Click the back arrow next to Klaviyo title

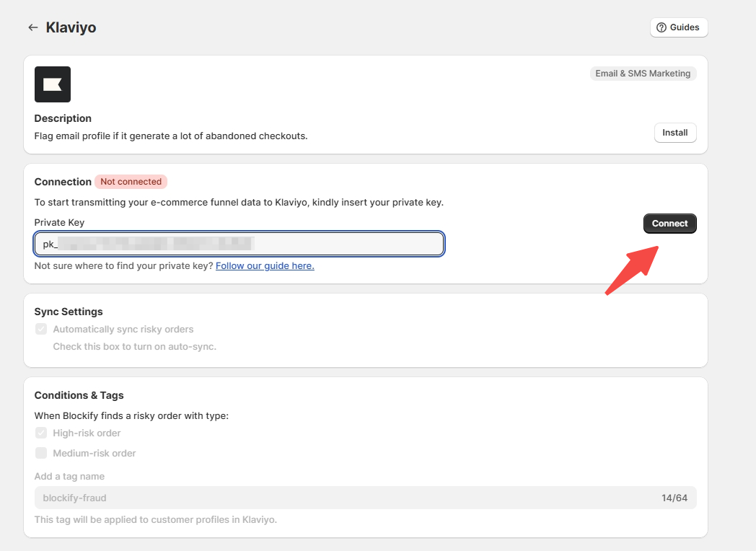click(x=33, y=27)
